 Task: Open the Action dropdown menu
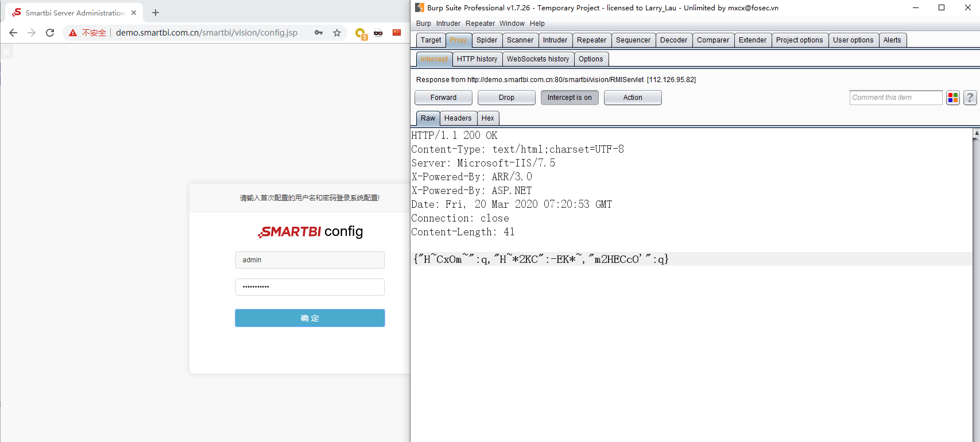coord(633,98)
